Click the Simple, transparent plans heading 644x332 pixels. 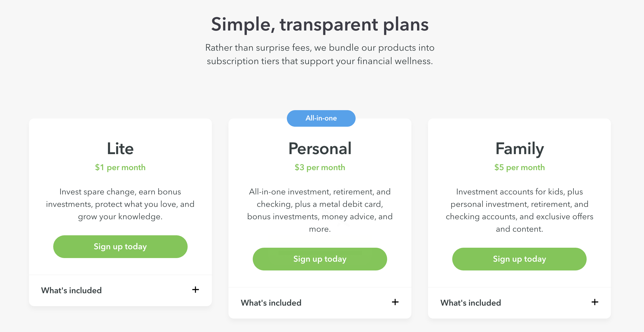point(320,24)
